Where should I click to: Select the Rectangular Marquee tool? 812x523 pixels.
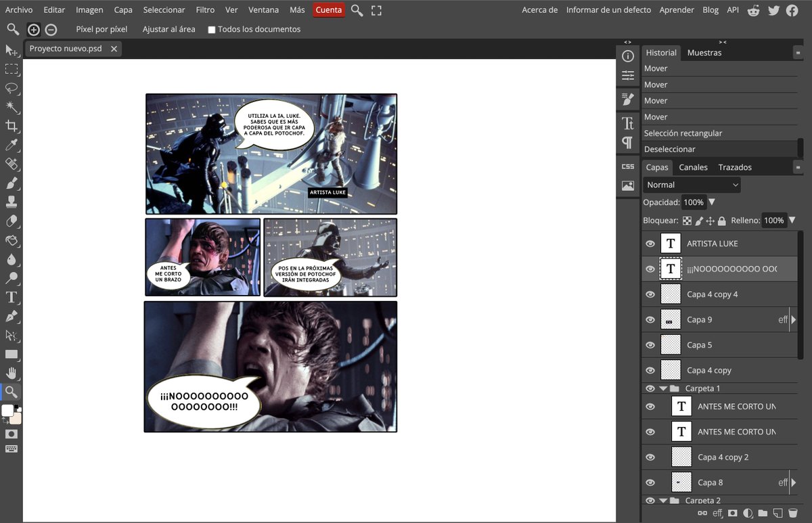(12, 69)
